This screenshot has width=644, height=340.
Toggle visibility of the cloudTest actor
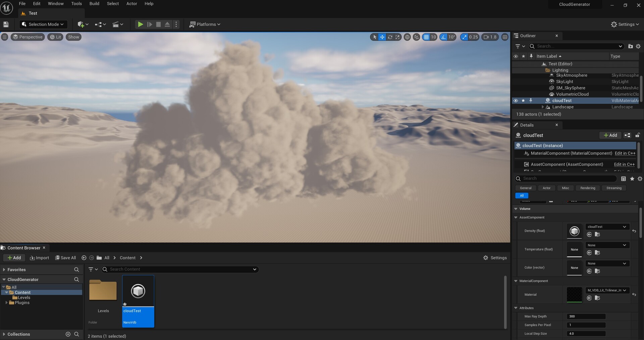[516, 100]
